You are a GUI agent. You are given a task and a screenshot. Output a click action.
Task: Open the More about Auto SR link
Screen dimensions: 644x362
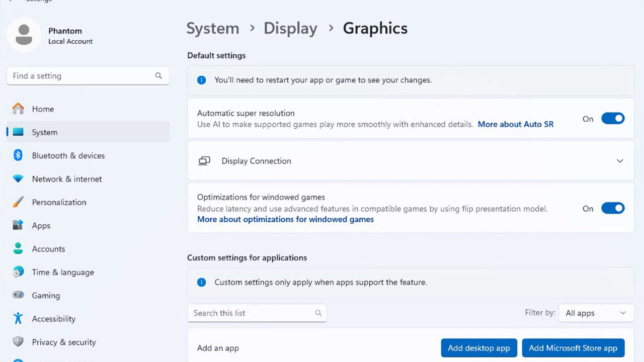[516, 124]
